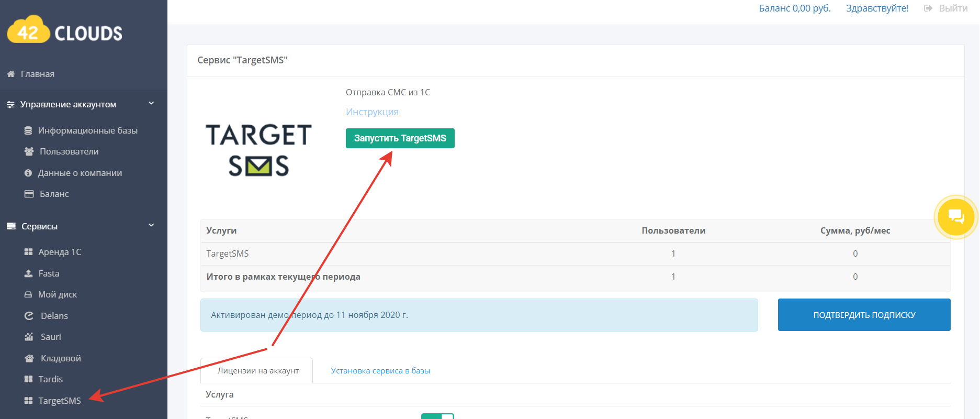Switch to Установка сервиса в базы tab
The image size is (980, 419).
[x=380, y=371]
